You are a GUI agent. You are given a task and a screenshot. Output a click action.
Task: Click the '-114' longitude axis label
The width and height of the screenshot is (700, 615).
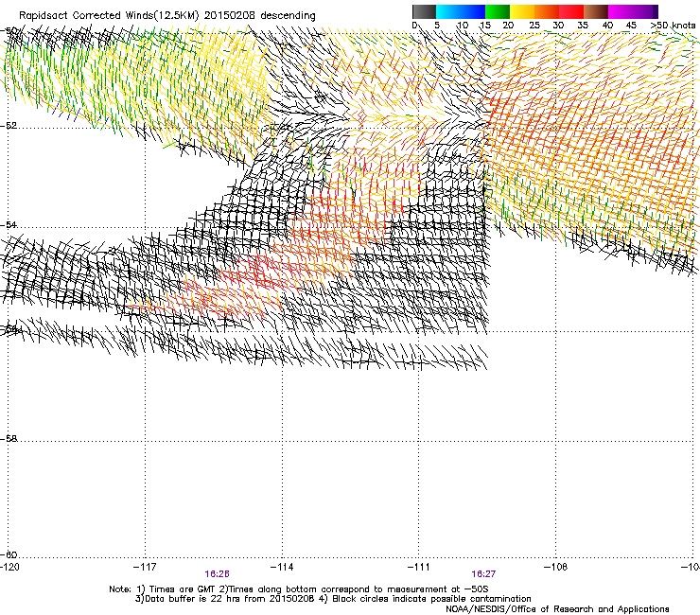click(x=282, y=567)
